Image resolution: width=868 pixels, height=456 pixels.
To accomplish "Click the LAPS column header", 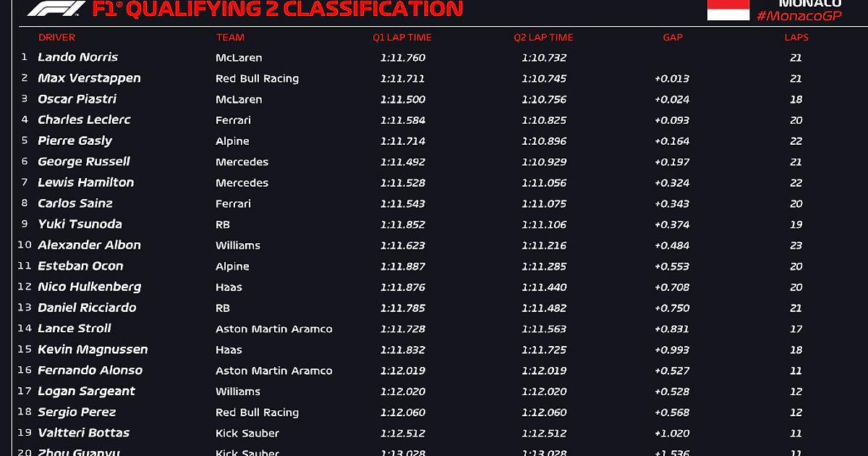I will click(796, 38).
